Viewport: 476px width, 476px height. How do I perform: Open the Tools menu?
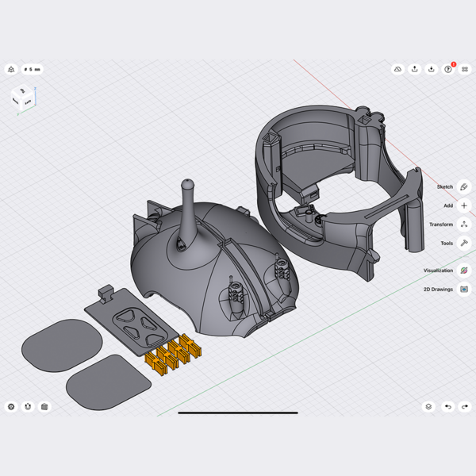click(x=447, y=244)
